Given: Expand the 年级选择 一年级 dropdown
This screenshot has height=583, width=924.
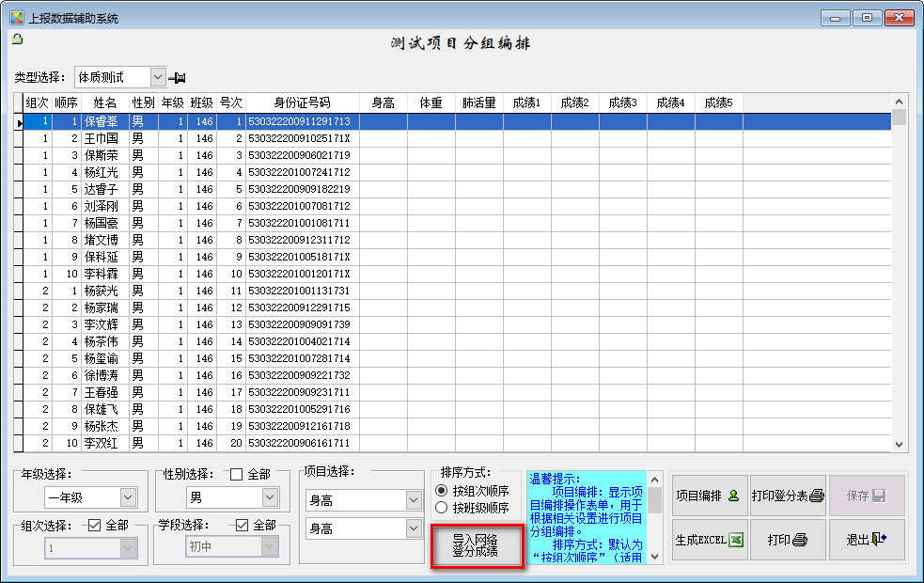Looking at the screenshot, I should (128, 497).
